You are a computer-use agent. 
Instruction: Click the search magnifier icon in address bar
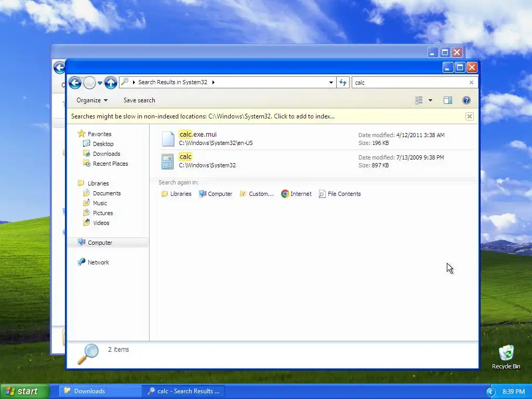coord(125,82)
